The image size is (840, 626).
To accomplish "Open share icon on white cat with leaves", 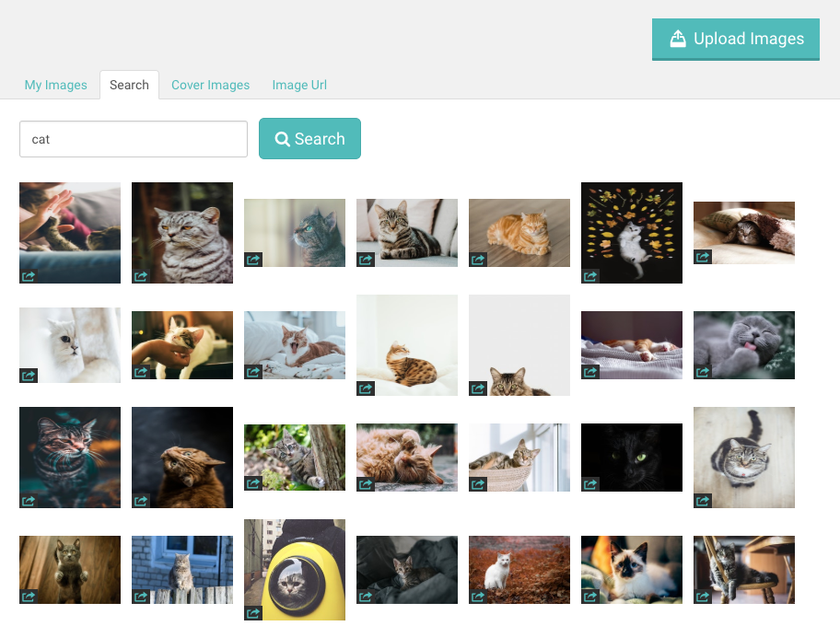I will coord(590,276).
